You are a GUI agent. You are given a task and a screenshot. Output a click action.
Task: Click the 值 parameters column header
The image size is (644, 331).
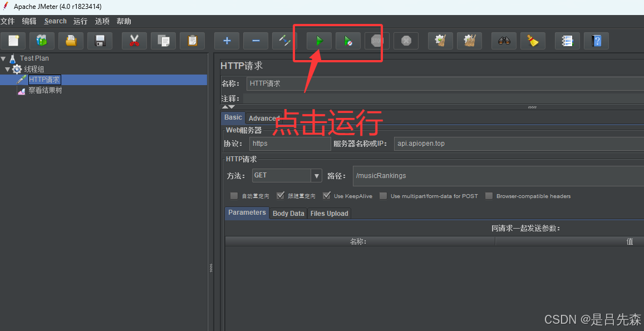[569, 241]
